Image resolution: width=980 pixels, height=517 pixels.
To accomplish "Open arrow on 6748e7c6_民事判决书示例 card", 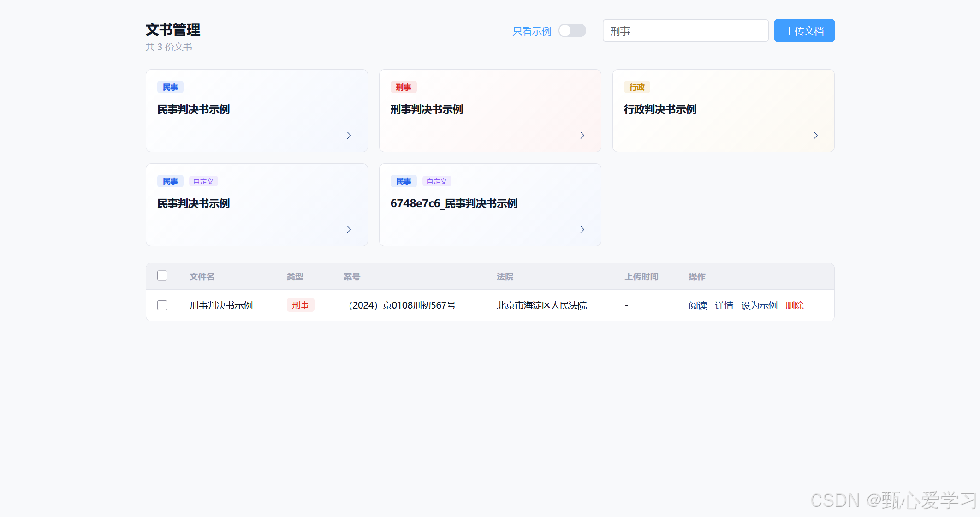I will (582, 229).
